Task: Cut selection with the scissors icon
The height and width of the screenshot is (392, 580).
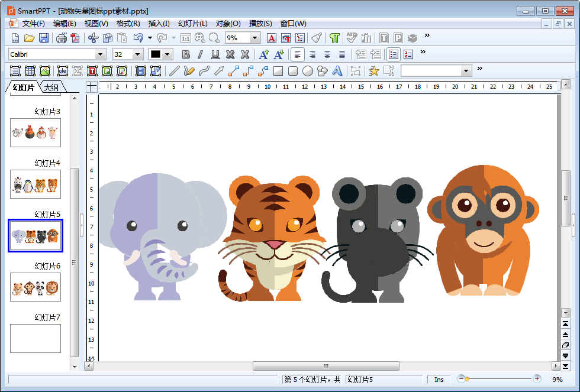Action: coord(94,38)
